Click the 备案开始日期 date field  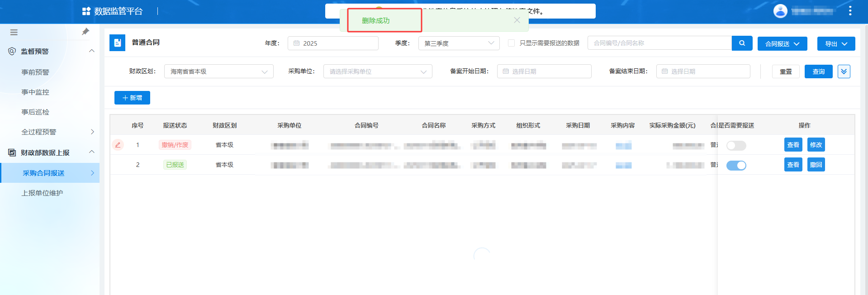coord(544,71)
